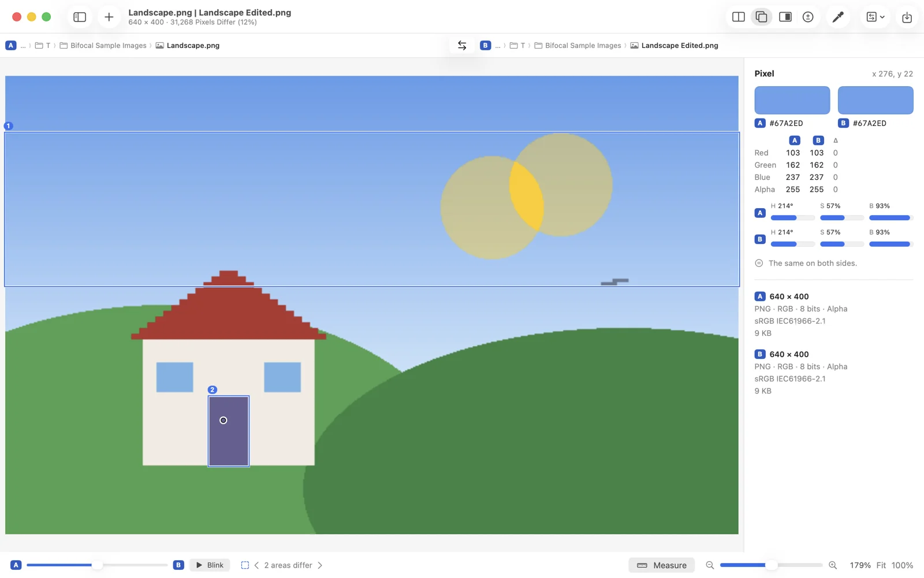Click the zoom out magnifier icon
Image resolution: width=924 pixels, height=578 pixels.
(x=710, y=565)
